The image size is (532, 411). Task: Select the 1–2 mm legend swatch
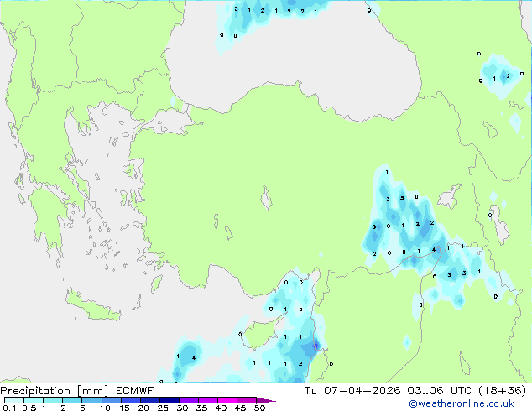pyautogui.click(x=53, y=400)
